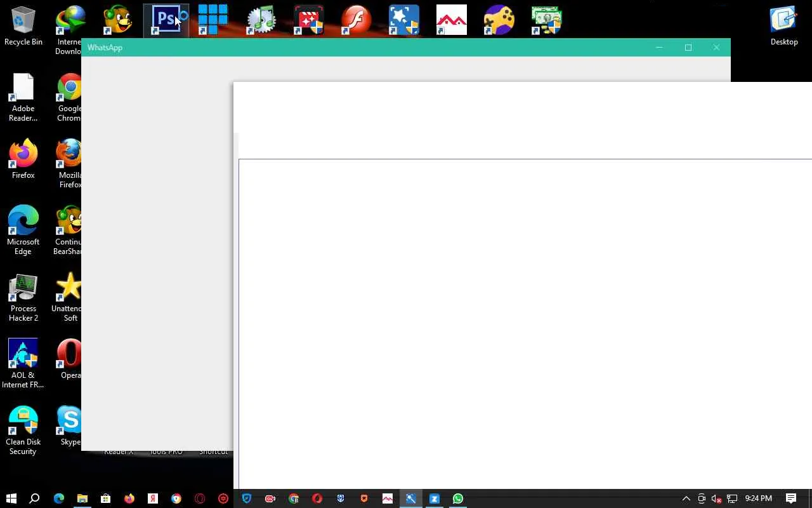Open the red camera recorder taskbar icon
Viewport: 812px width, 508px height.
[270, 498]
